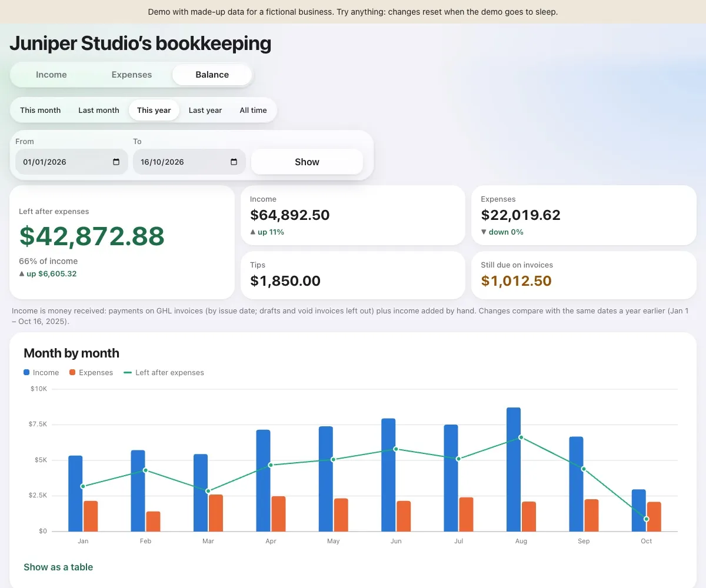
Task: Choose the This month range
Action: pos(41,110)
